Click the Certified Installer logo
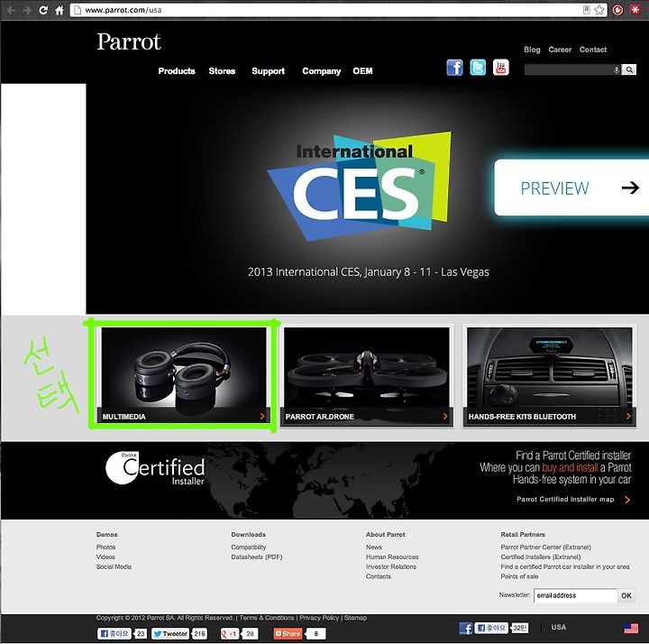The image size is (649, 644). pos(155,468)
